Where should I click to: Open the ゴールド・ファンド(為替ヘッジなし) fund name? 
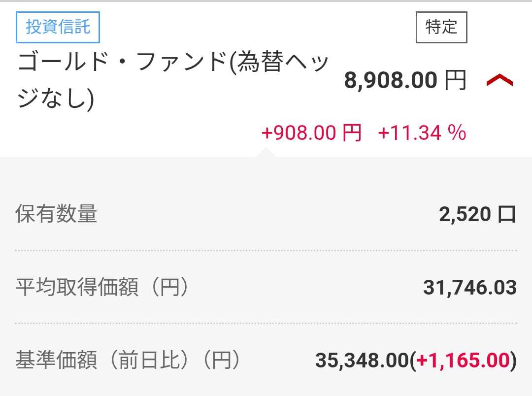173,81
